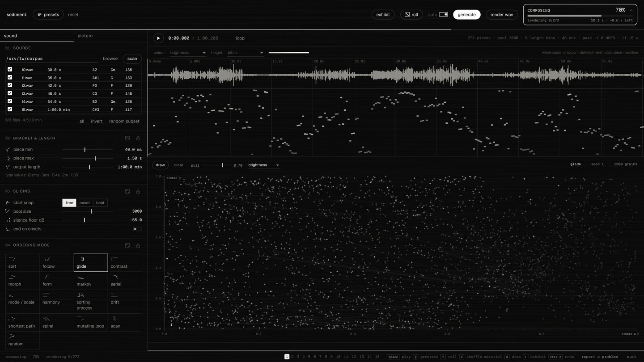Toggle the auto generate switch
The image size is (644, 362).
pyautogui.click(x=443, y=14)
